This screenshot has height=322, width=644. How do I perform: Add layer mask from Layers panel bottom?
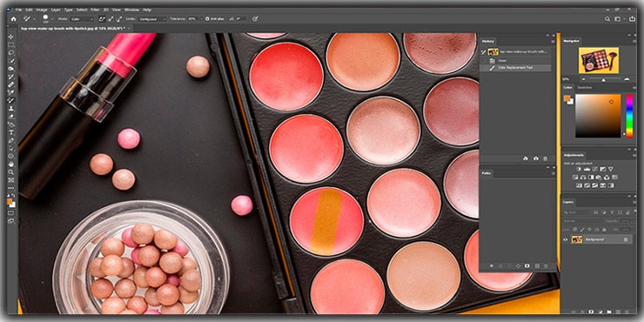pos(591,312)
